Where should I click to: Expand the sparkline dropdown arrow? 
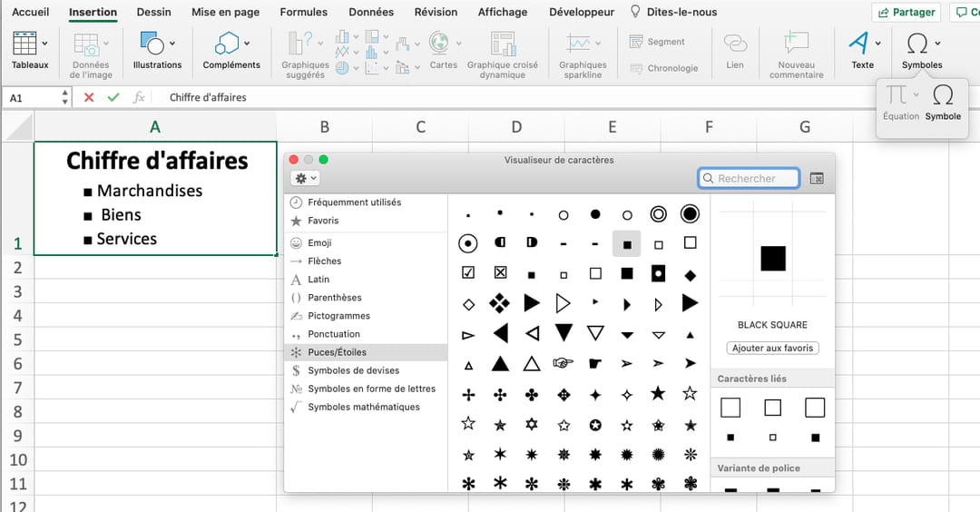598,44
